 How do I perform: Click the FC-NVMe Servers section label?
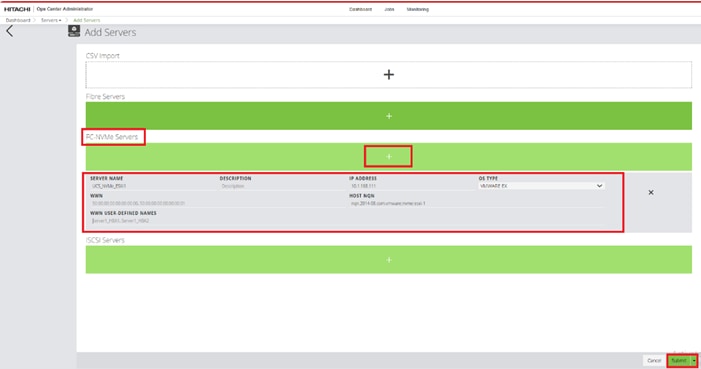pyautogui.click(x=112, y=137)
